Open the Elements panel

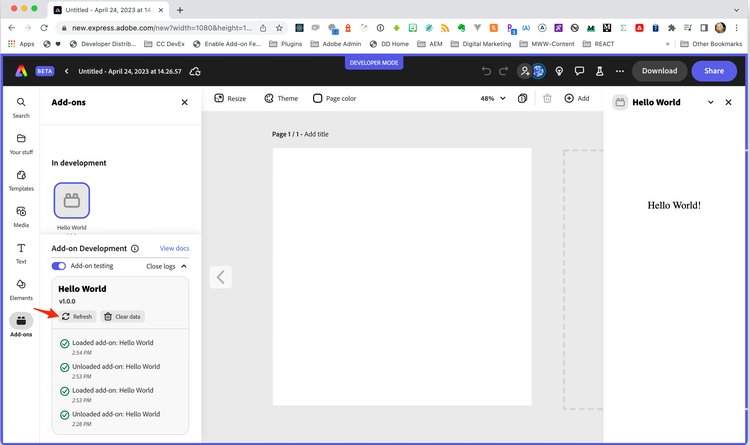tap(21, 289)
